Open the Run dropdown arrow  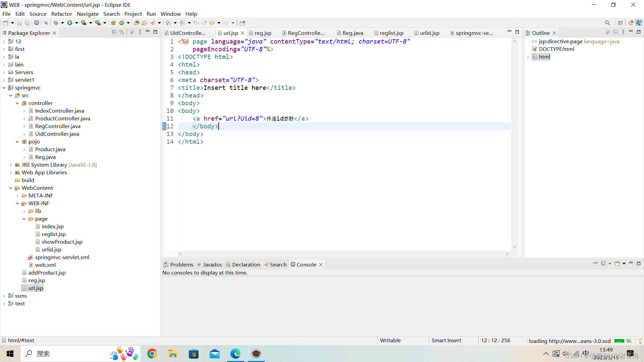(76, 23)
